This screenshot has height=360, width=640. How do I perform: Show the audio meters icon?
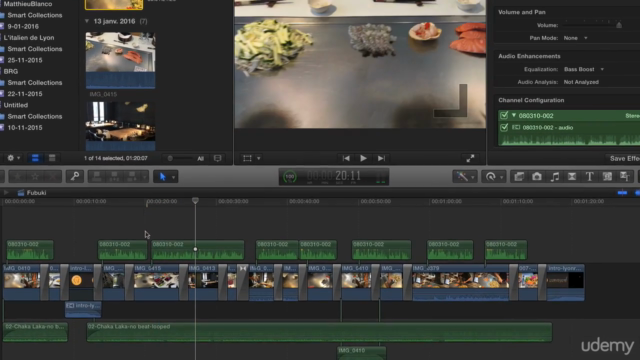(x=380, y=178)
